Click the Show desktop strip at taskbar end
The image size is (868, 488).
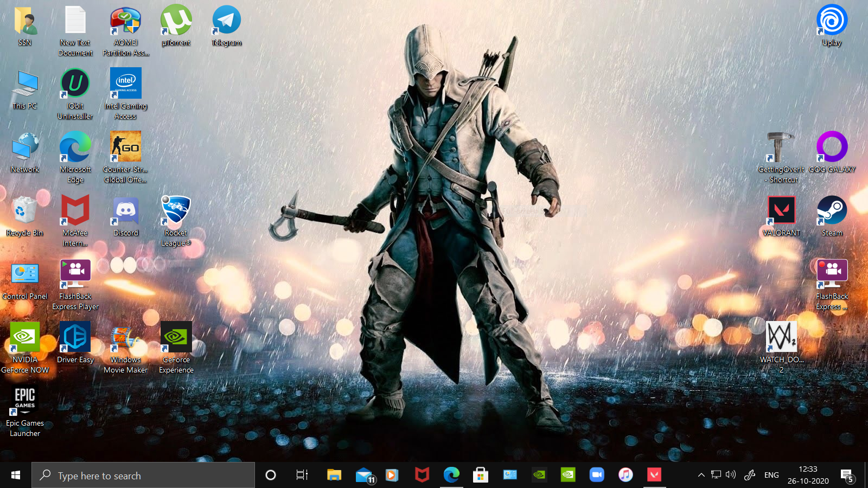click(x=866, y=475)
